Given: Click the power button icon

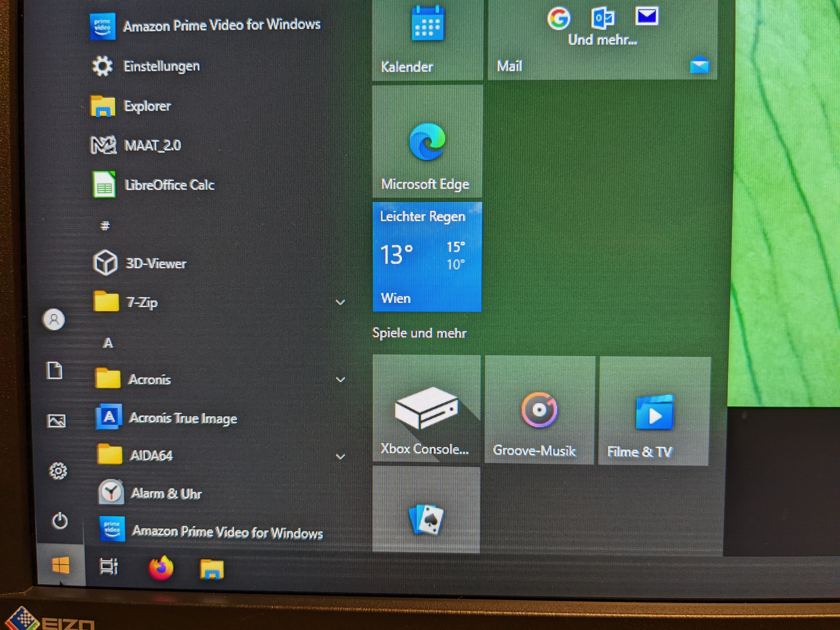Looking at the screenshot, I should pos(60,521).
